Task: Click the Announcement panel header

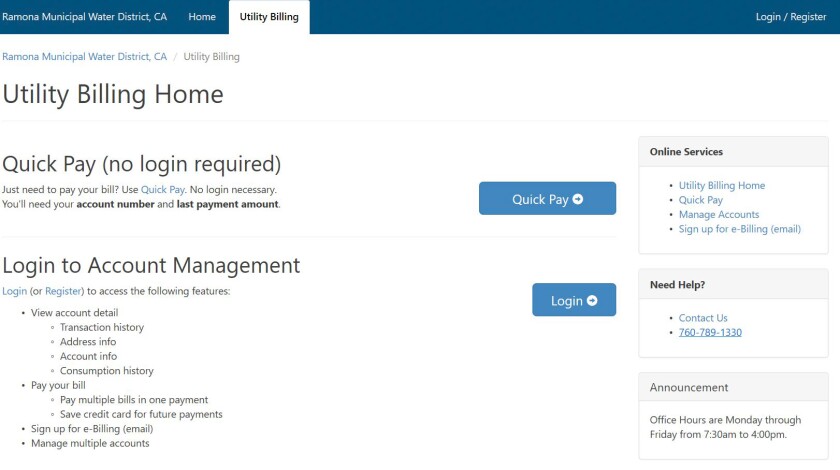Action: click(x=689, y=387)
